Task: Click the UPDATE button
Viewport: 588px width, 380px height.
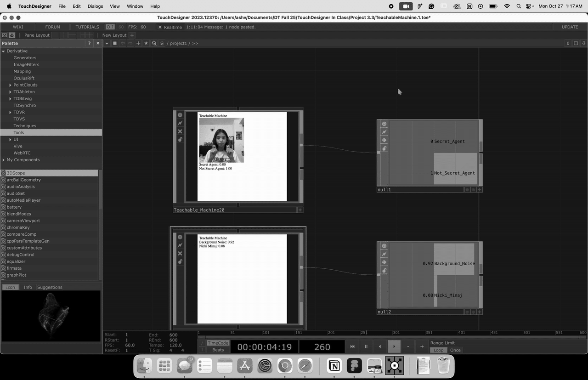Action: click(x=570, y=27)
